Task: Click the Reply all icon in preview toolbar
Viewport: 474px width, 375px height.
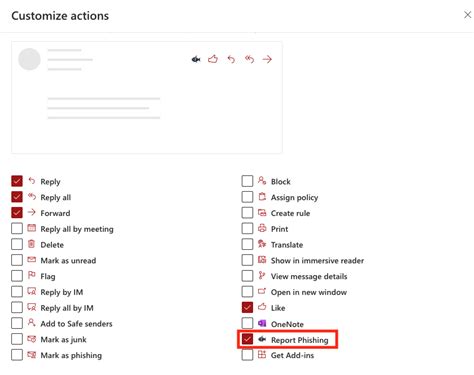Action: pyautogui.click(x=249, y=59)
